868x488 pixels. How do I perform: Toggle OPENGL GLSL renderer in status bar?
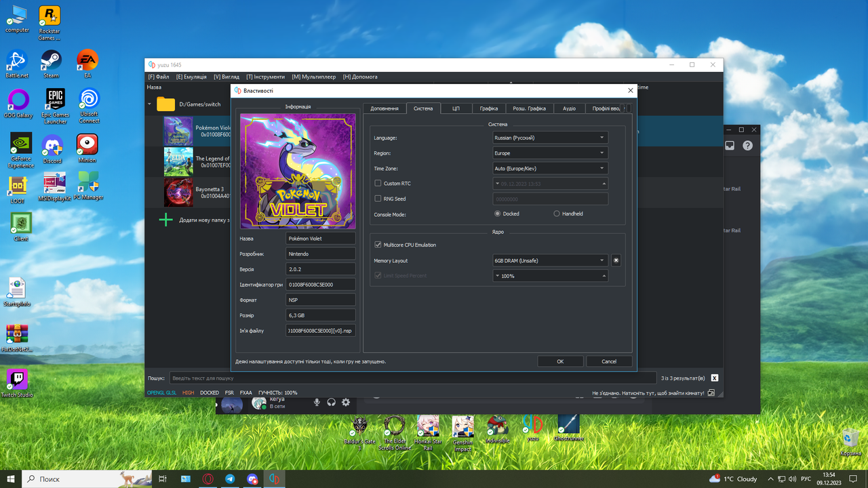coord(161,392)
